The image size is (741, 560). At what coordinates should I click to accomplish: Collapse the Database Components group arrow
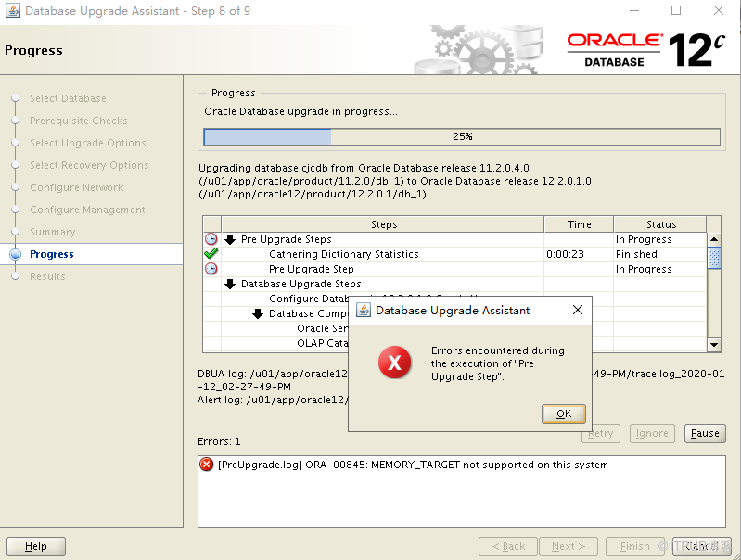[258, 313]
